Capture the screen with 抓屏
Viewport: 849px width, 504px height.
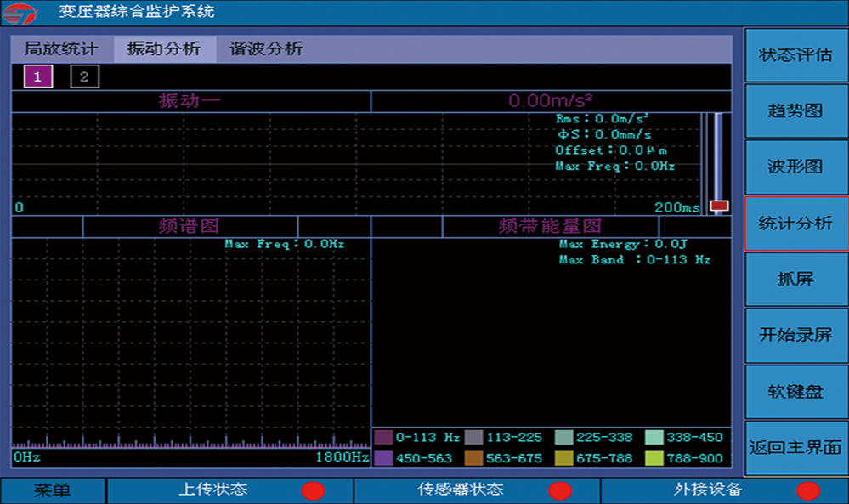795,279
